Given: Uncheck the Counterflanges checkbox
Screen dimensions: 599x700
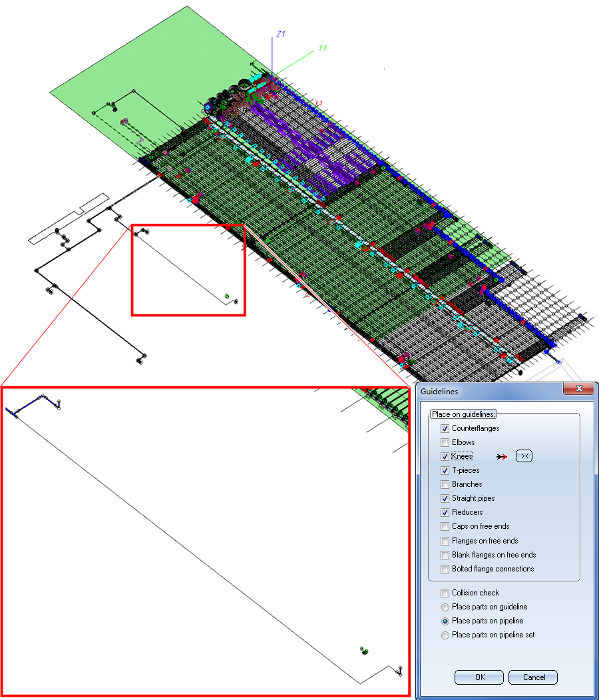Looking at the screenshot, I should tap(445, 428).
